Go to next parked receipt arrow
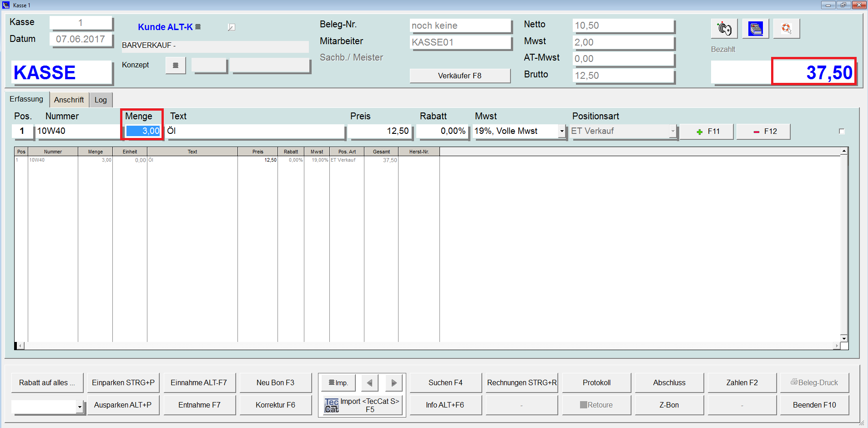 (x=394, y=383)
